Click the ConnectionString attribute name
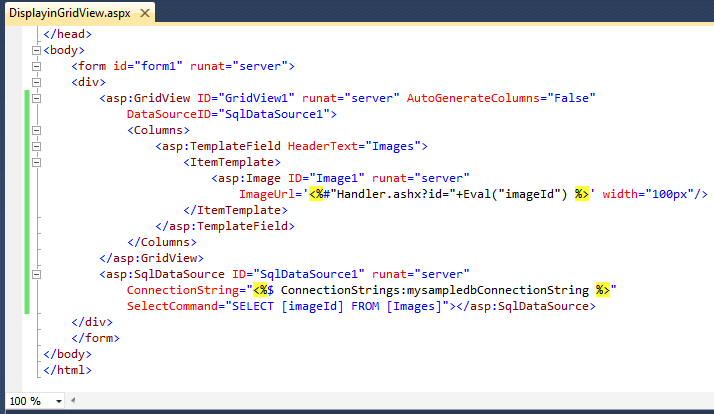 tap(183, 290)
